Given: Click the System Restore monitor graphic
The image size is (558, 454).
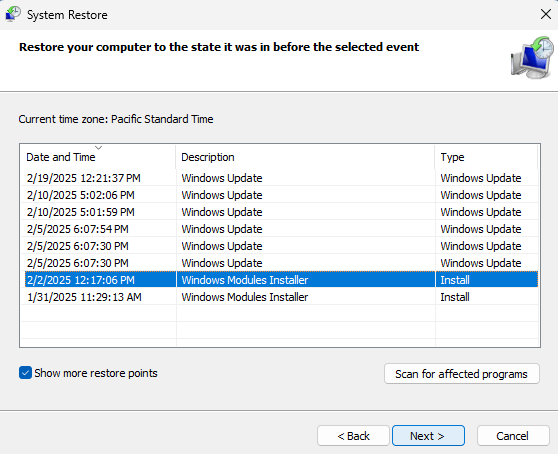Looking at the screenshot, I should click(532, 57).
